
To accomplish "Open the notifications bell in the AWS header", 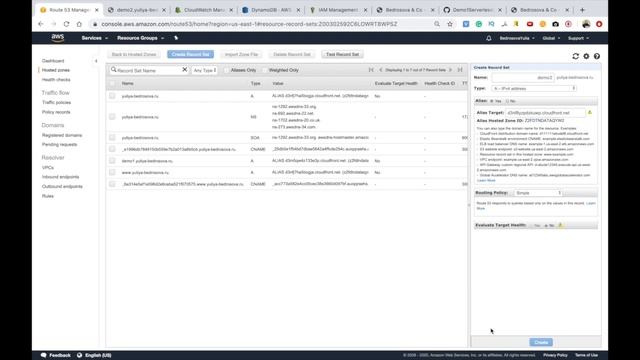I will coord(489,38).
